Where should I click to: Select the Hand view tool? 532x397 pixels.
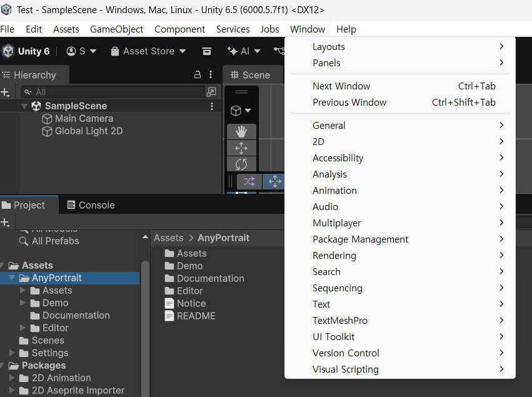pos(241,132)
